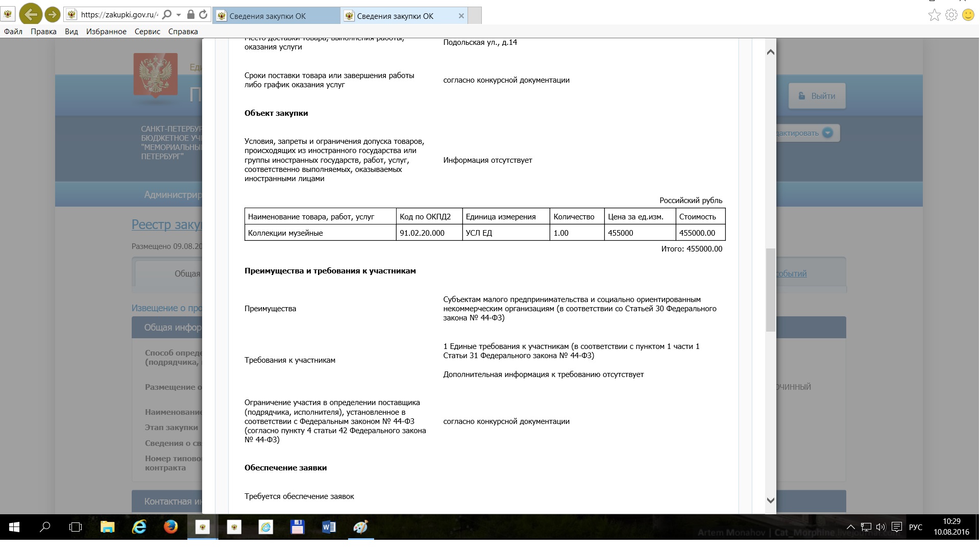Open Microsoft Word from the taskbar
Viewport: 980px width, 551px height.
[329, 527]
